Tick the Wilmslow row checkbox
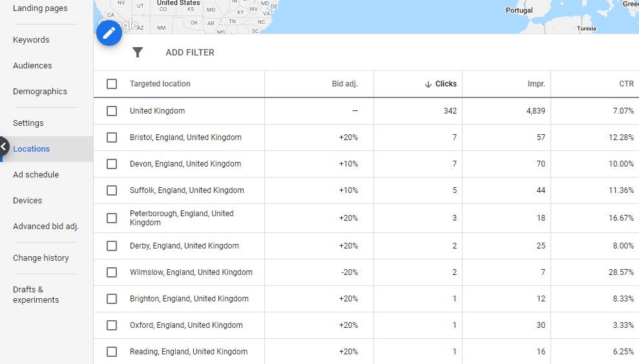639x364 pixels. pyautogui.click(x=112, y=272)
